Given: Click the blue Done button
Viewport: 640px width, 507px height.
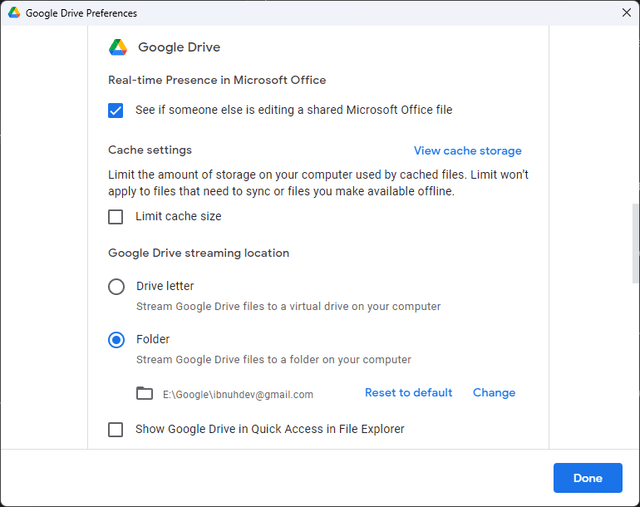Looking at the screenshot, I should (x=588, y=478).
